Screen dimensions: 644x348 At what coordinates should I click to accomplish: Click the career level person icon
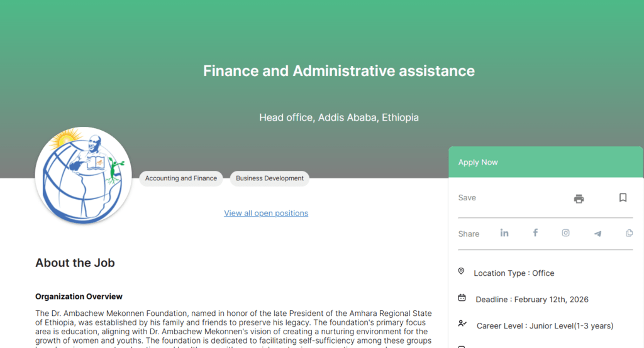[x=462, y=324]
